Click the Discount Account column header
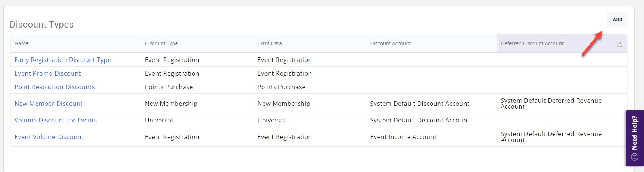644x172 pixels. (x=390, y=43)
